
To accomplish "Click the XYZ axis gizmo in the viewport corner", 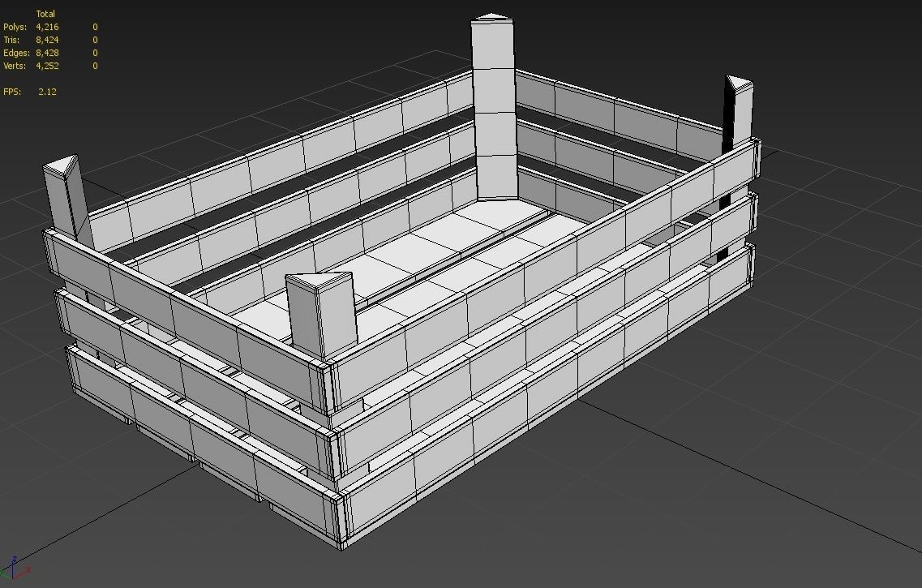I will point(15,568).
